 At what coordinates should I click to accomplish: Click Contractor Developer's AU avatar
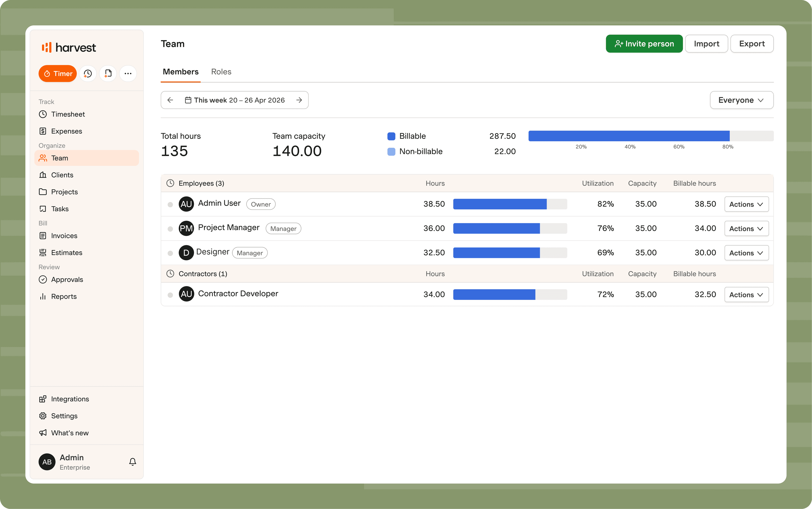click(x=186, y=294)
